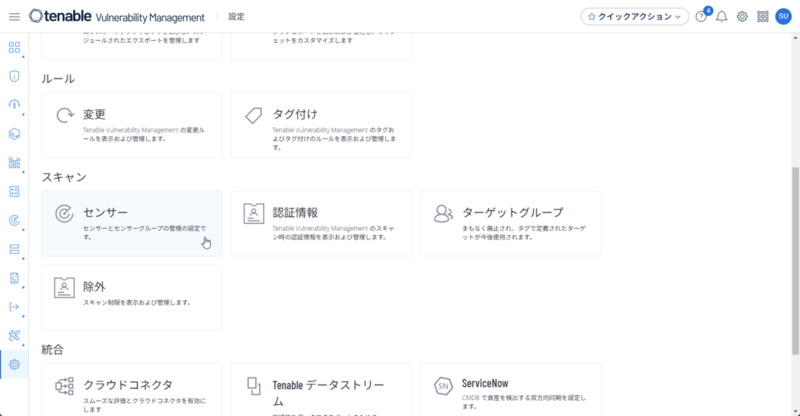Click the スキャン section heading
The height and width of the screenshot is (416, 800).
64,177
